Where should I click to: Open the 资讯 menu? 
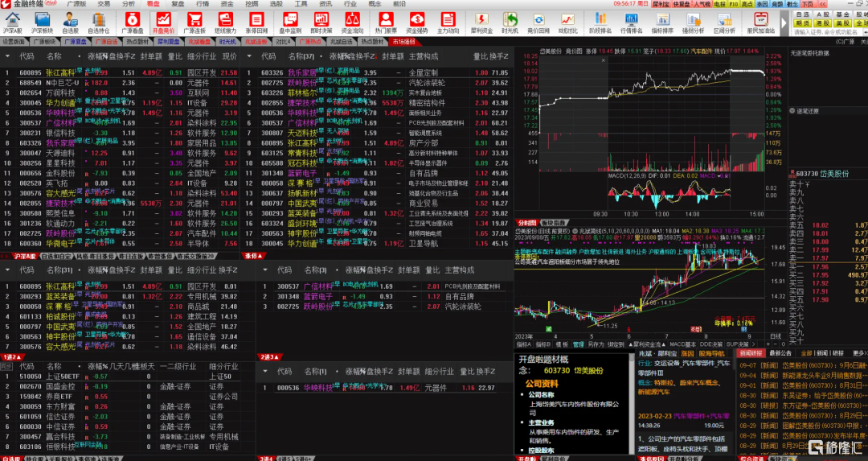(325, 4)
